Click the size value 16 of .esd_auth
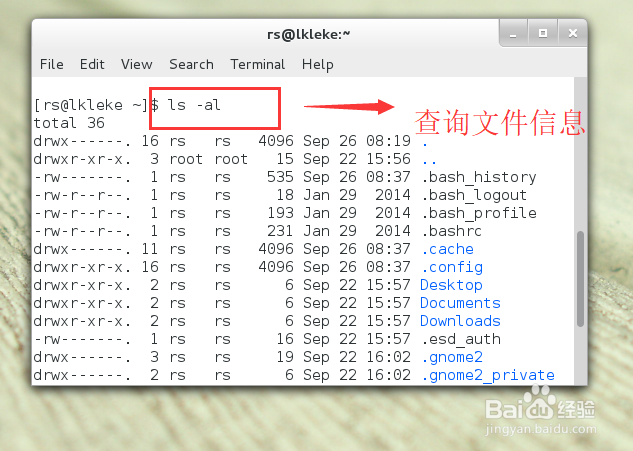This screenshot has width=633, height=451. coord(285,339)
